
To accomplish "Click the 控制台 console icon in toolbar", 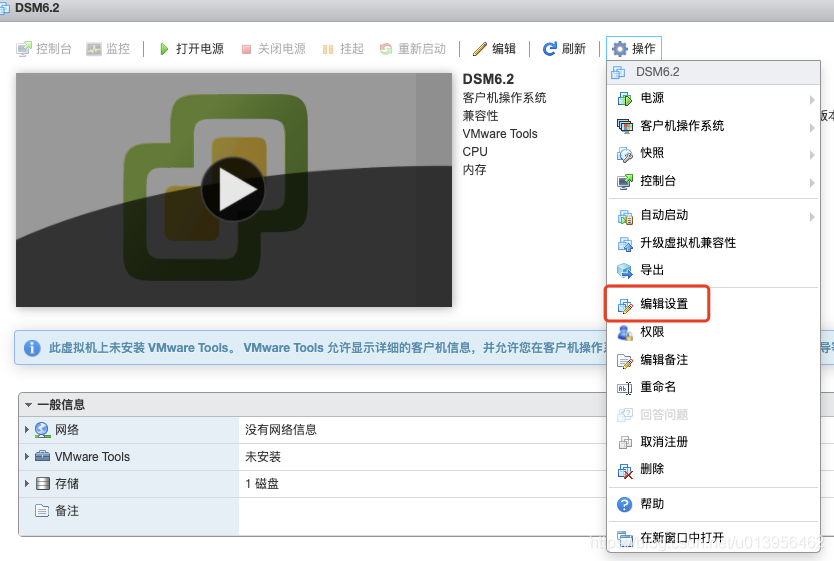I will point(24,49).
